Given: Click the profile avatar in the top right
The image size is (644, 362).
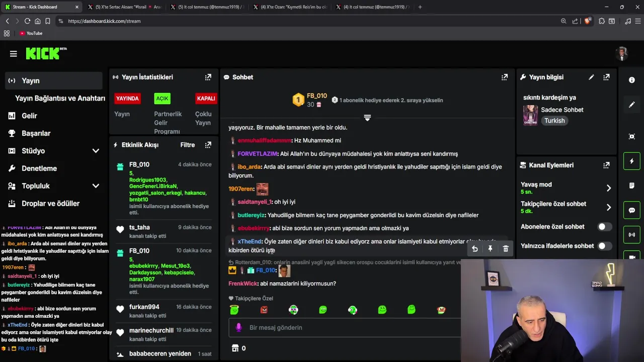Looking at the screenshot, I should pos(622,54).
